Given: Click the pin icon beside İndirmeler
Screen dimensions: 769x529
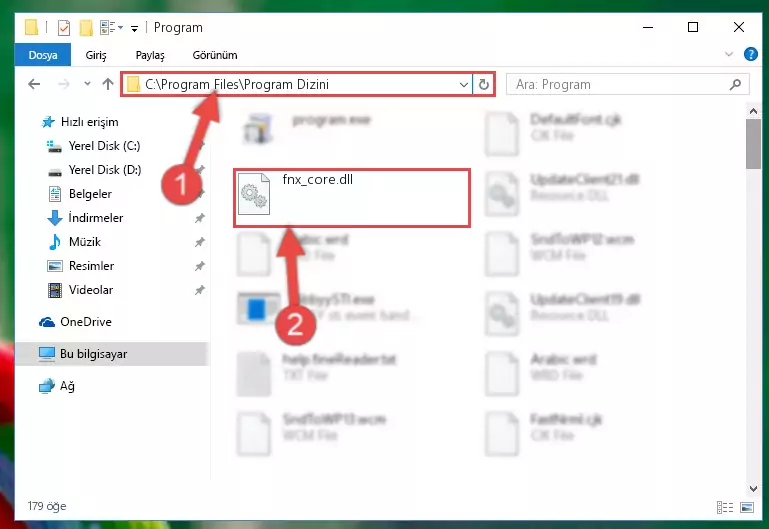Looking at the screenshot, I should click(200, 218).
